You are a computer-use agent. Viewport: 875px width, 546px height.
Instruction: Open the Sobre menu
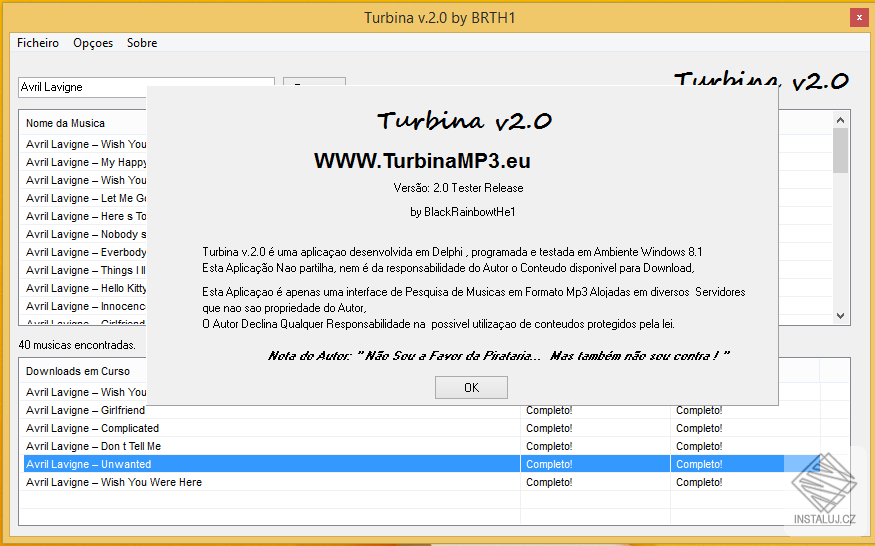[x=142, y=43]
